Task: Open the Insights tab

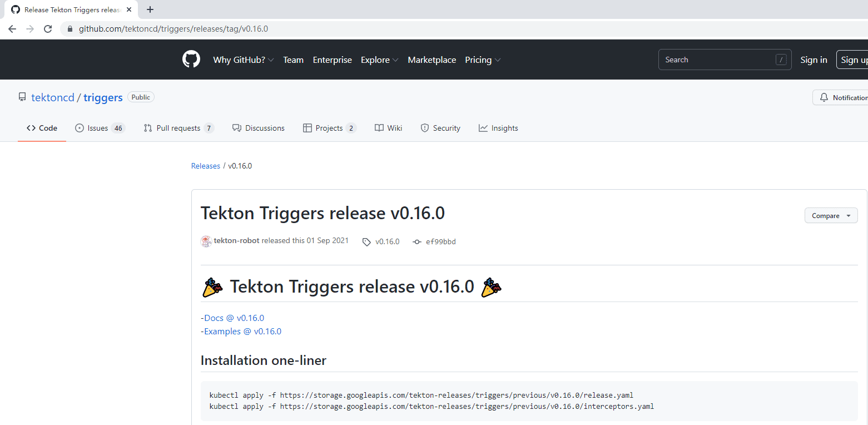Action: pyautogui.click(x=498, y=128)
